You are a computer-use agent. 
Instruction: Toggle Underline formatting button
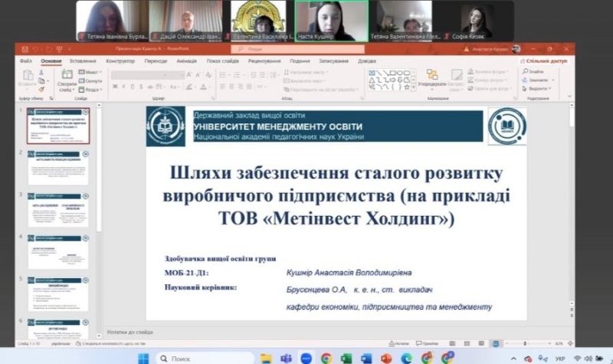click(x=133, y=87)
